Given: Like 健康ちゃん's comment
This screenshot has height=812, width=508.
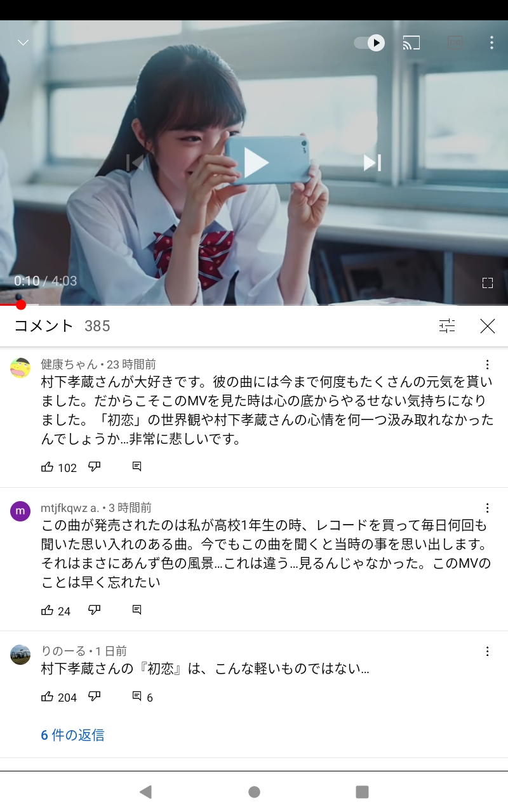Looking at the screenshot, I should pos(47,467).
